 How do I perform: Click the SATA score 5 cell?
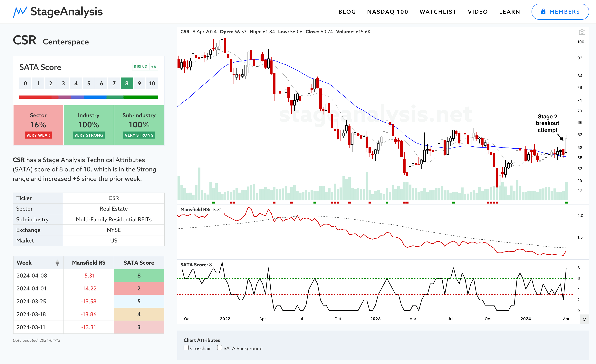click(139, 301)
